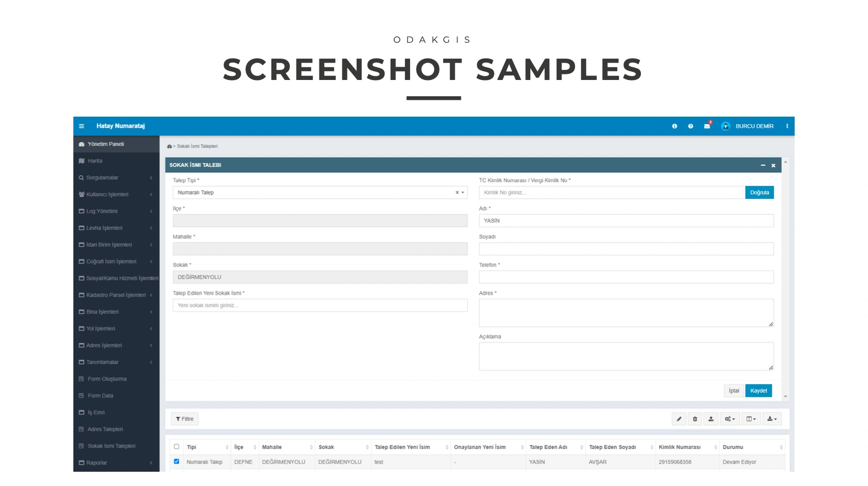Open the info icon in header
The image size is (868, 486).
click(674, 126)
